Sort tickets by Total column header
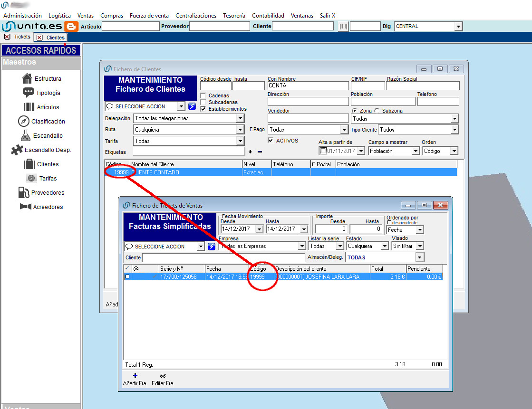Screen dimensions: 532x409 tap(388, 268)
